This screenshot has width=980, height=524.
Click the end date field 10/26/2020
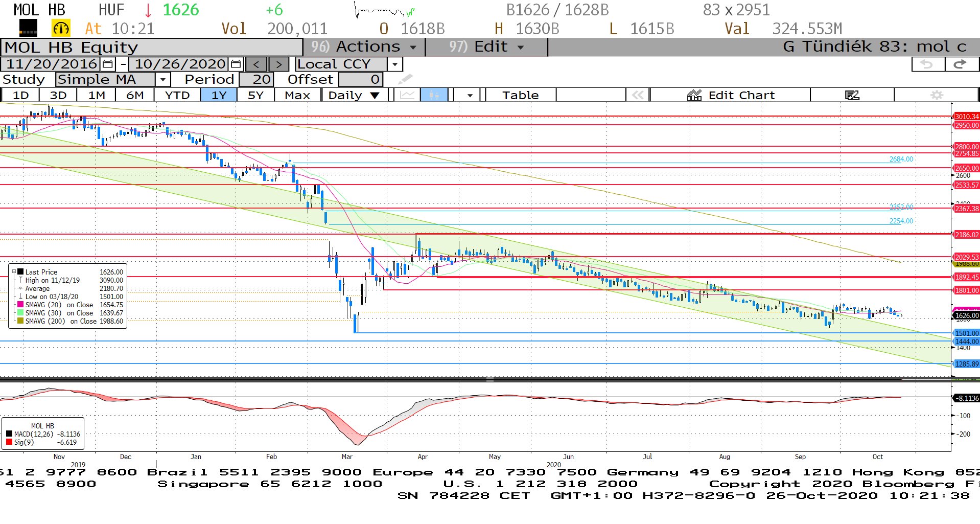click(179, 64)
